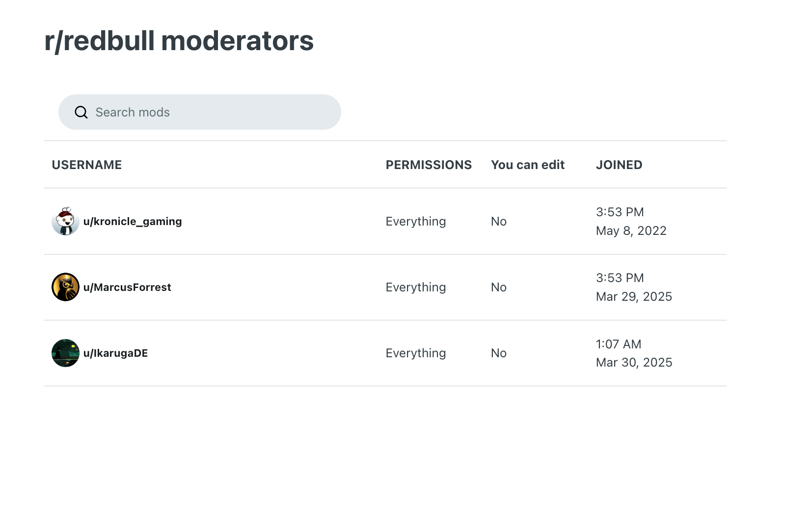Click "No" in kronicle_gaming's row
Screen dimensions: 812x514
(499, 222)
